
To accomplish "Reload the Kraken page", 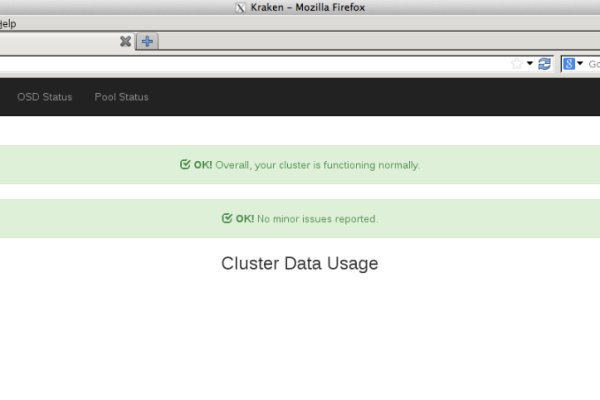I will 545,64.
